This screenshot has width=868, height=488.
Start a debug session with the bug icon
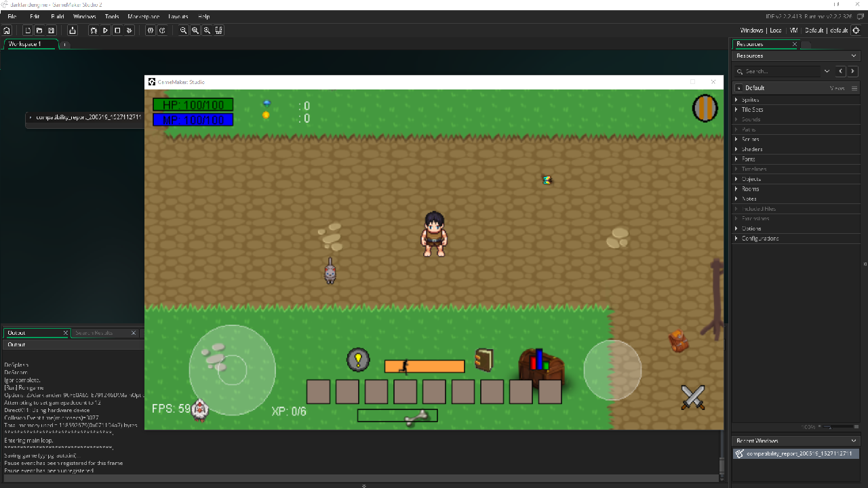click(x=94, y=30)
